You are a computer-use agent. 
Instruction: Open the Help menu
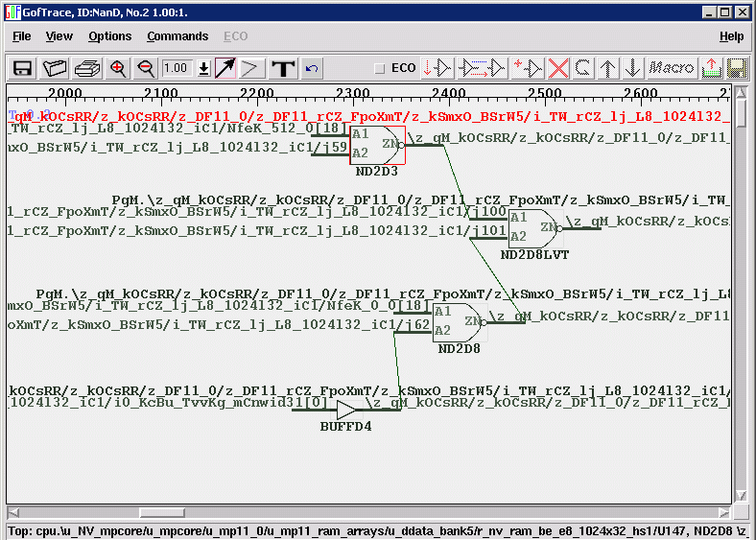[x=731, y=36]
